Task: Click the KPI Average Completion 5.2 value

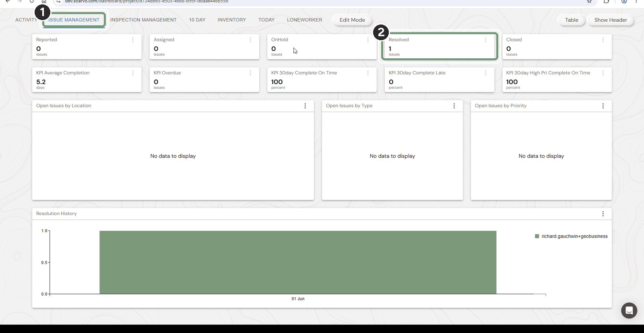Action: coord(41,82)
